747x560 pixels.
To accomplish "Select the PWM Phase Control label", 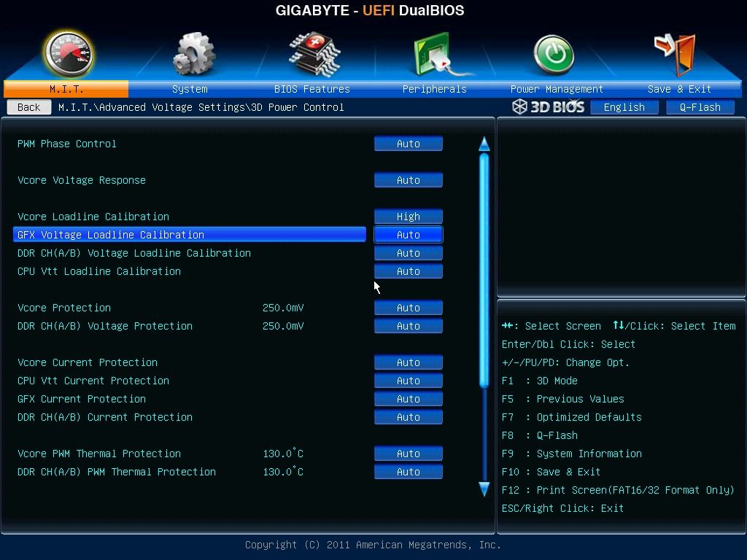I will 66,144.
